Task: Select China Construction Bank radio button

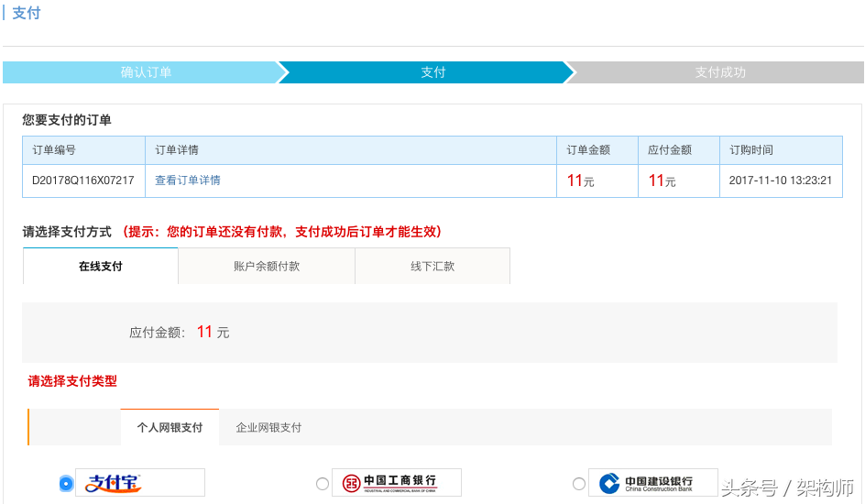Action: [x=579, y=484]
